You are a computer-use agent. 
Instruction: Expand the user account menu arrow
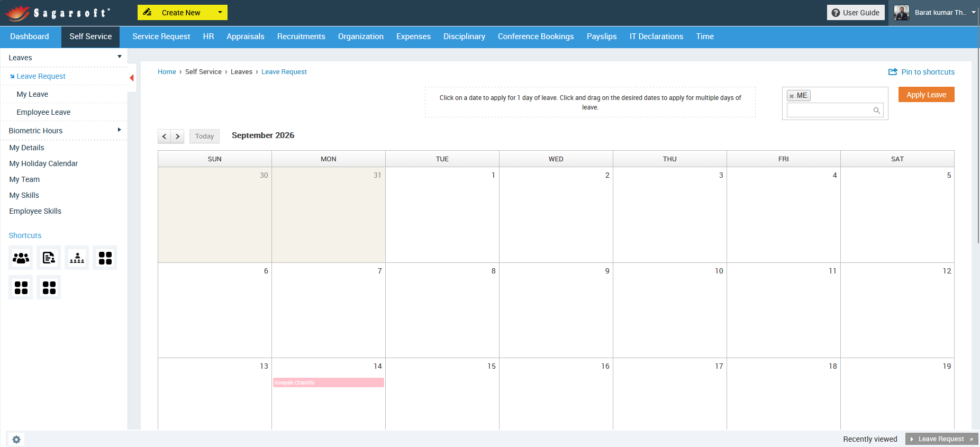tap(974, 12)
